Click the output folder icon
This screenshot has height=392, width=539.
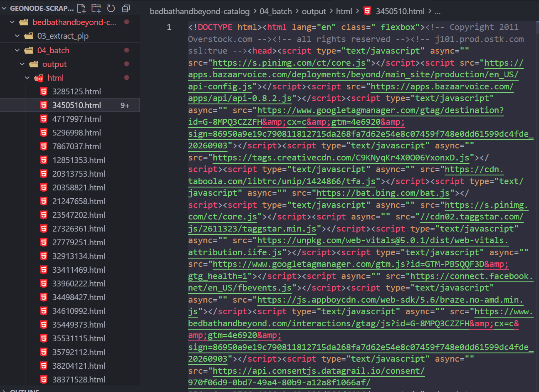(34, 64)
